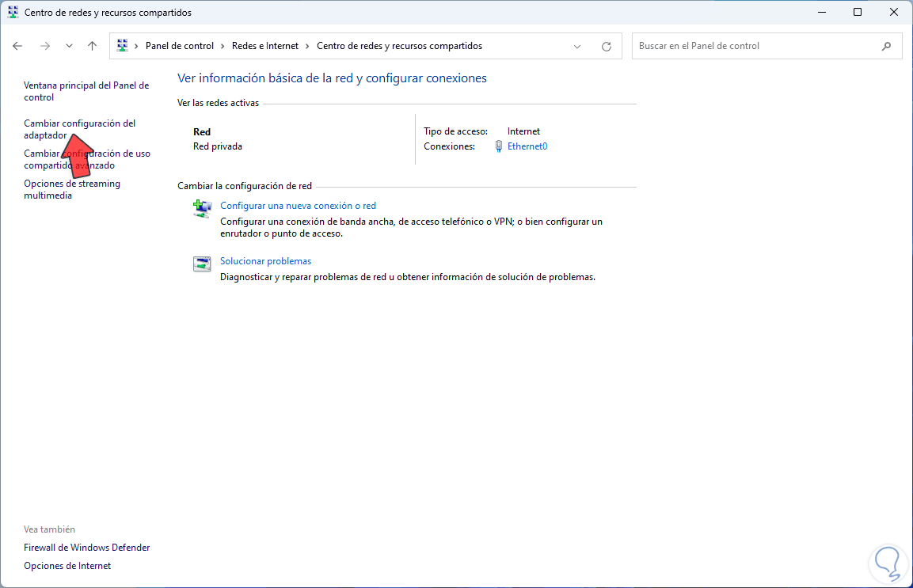Focus the Buscar en el Panel de control field

[x=767, y=46]
